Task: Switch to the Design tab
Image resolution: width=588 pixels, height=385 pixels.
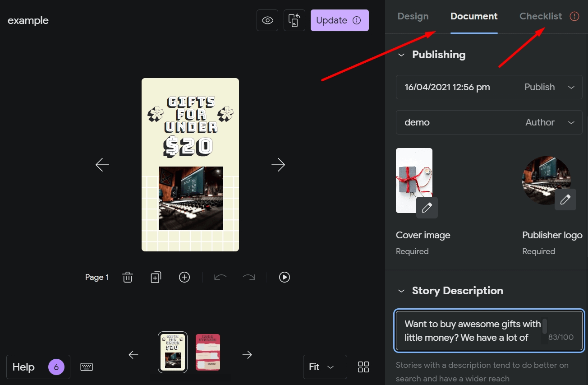Action: (x=413, y=16)
